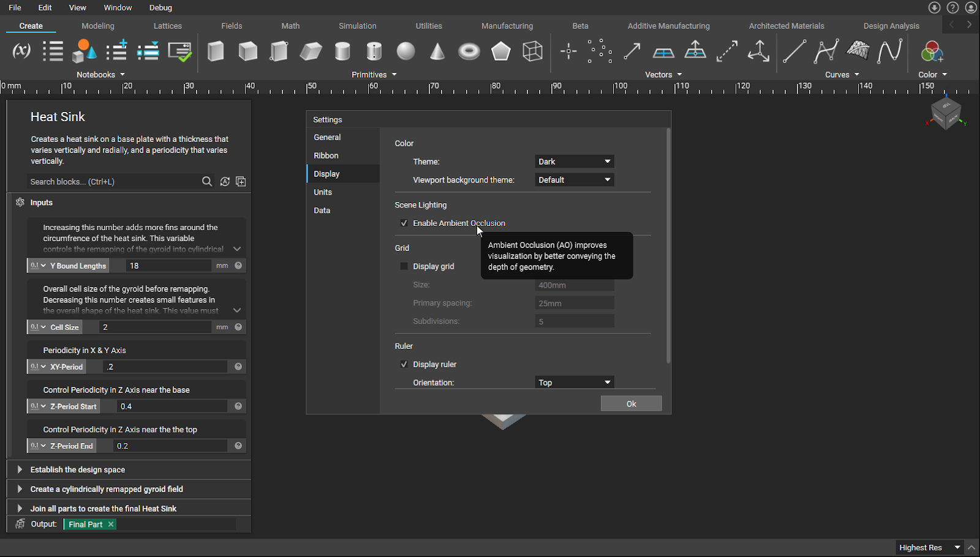Open the Curves group dropdown
The width and height of the screenshot is (980, 557).
coord(842,75)
